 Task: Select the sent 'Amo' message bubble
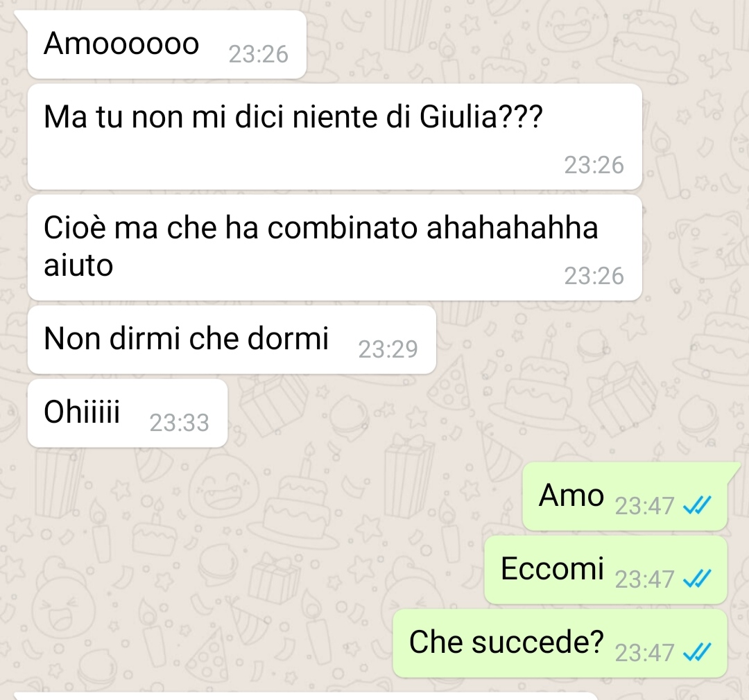tap(625, 497)
